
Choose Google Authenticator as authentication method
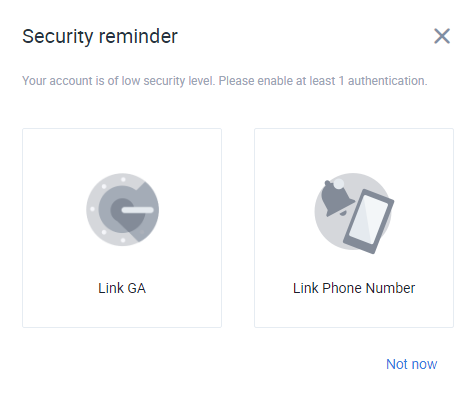(122, 228)
